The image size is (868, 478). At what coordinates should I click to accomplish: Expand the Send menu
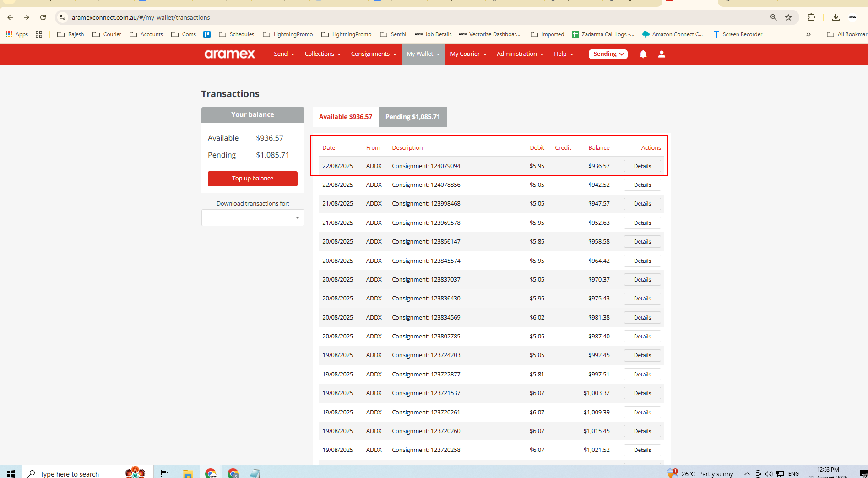tap(284, 54)
